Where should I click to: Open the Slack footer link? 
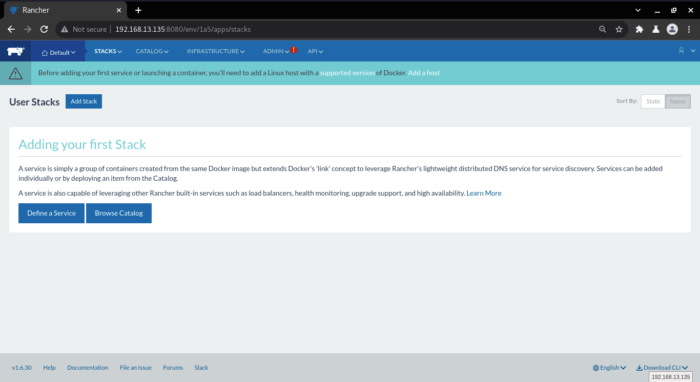tap(201, 368)
